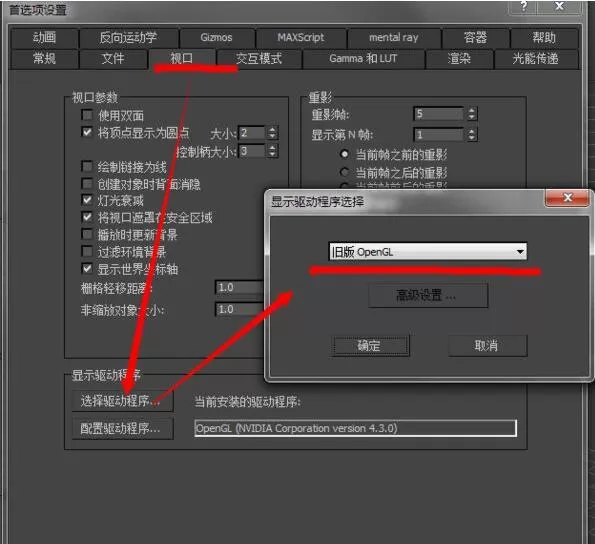Open the Gamma 和 LUT tab
Image resolution: width=595 pixels, height=544 pixels.
point(363,58)
